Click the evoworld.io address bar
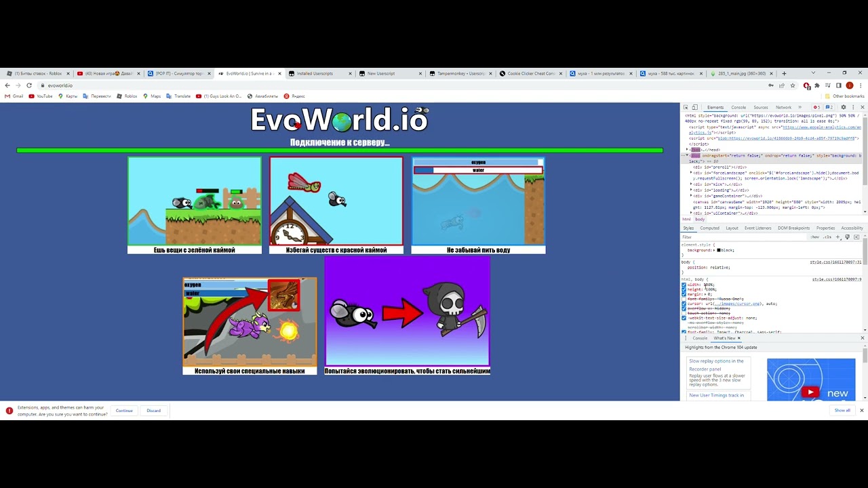The height and width of the screenshot is (488, 868). 400,85
